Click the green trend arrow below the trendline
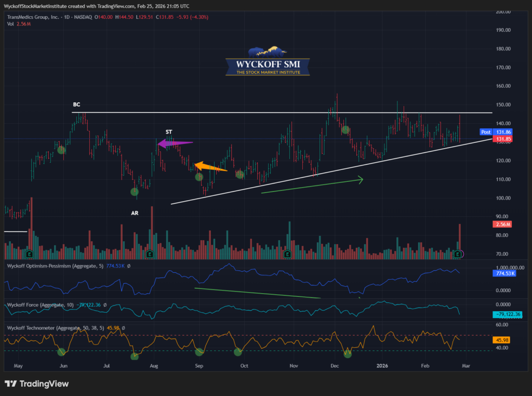Viewport: 532px width, 396px height. [312, 186]
